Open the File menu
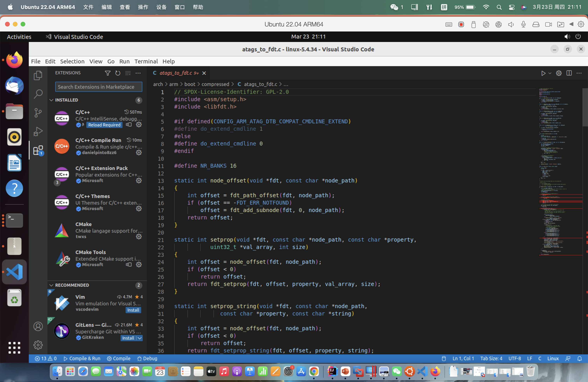The height and width of the screenshot is (382, 588). pos(36,61)
